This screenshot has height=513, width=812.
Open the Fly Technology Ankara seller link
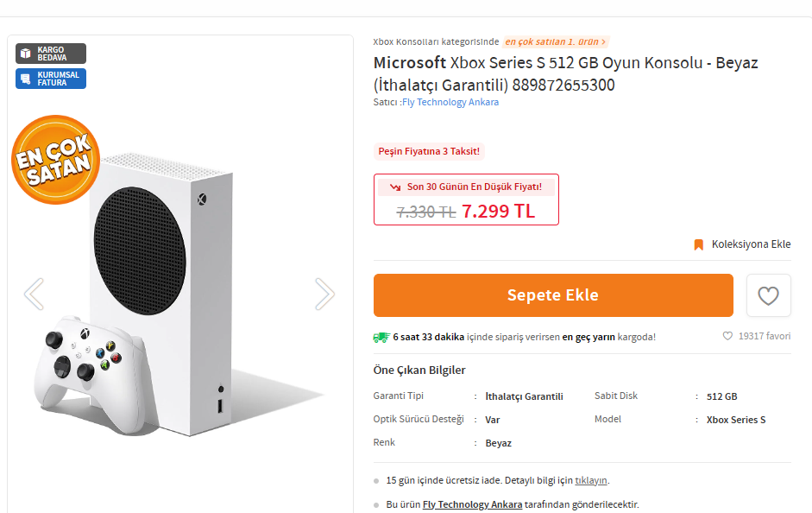[x=450, y=102]
